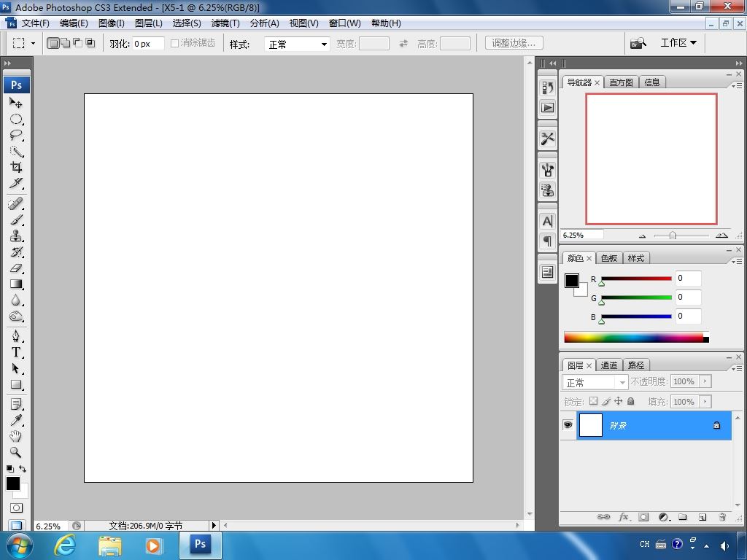Reset default foreground/background colors icon

point(10,469)
